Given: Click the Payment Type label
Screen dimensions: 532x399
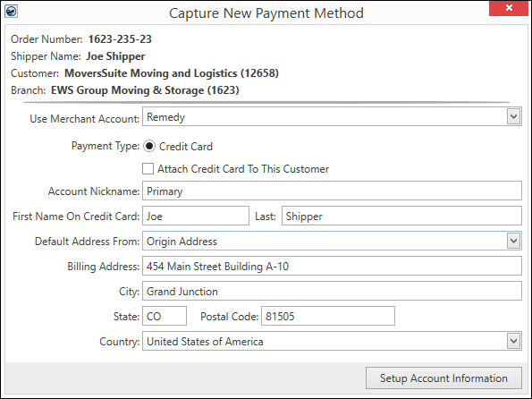Looking at the screenshot, I should tap(106, 146).
